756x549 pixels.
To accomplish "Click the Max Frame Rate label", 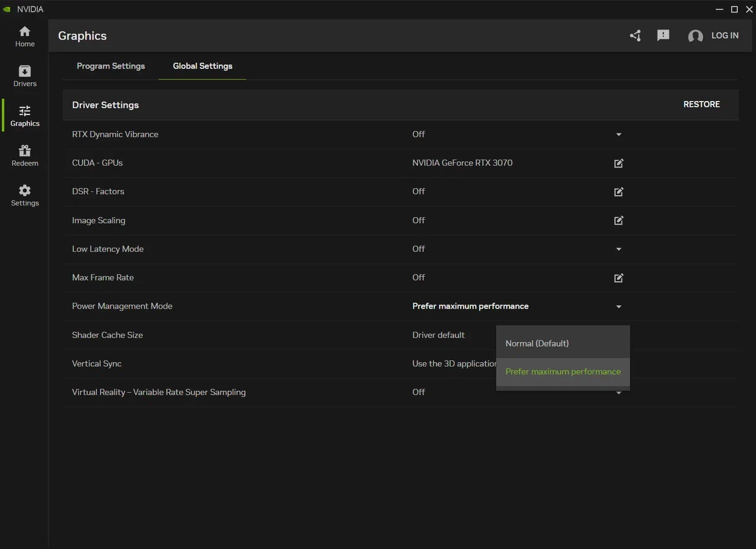I will tap(103, 277).
